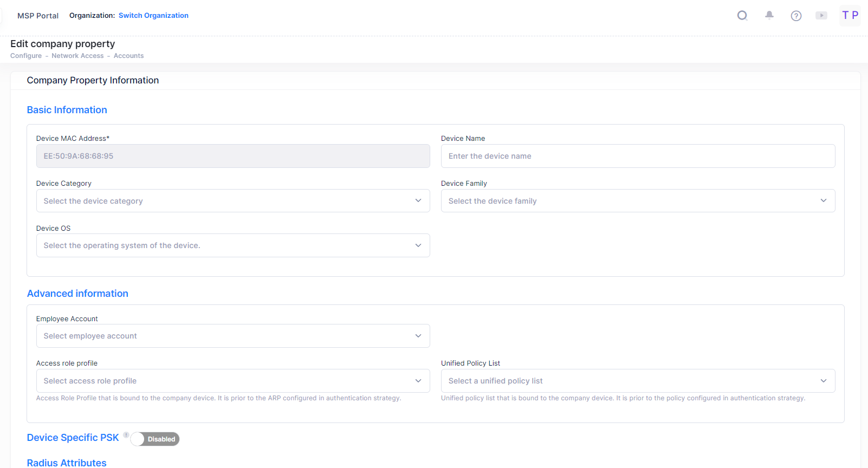Click info icon beside Device Specific PSK
The height and width of the screenshot is (468, 868).
pyautogui.click(x=126, y=435)
